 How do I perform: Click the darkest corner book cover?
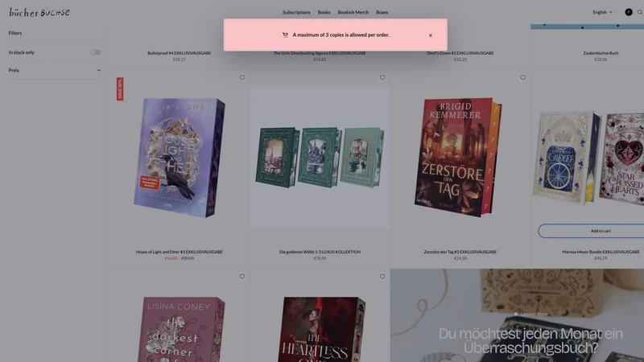[180, 329]
